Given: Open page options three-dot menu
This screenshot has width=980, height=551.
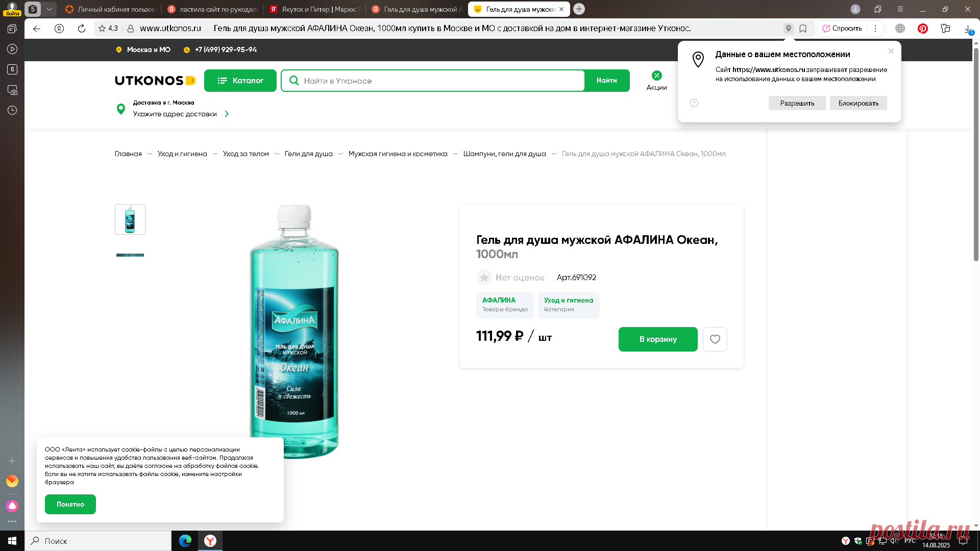Looking at the screenshot, I should [x=875, y=29].
